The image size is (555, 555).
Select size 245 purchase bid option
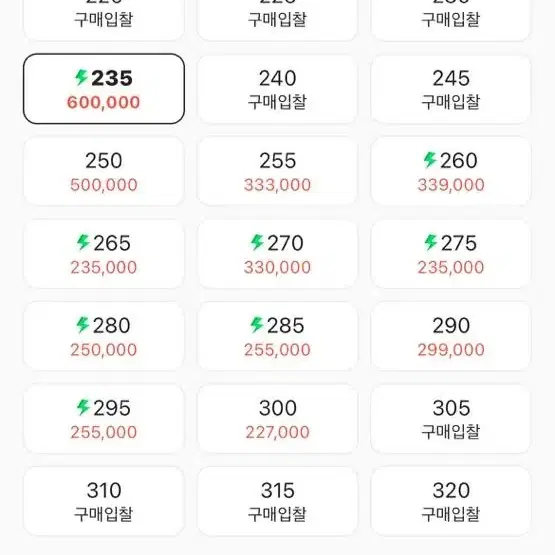pos(451,89)
